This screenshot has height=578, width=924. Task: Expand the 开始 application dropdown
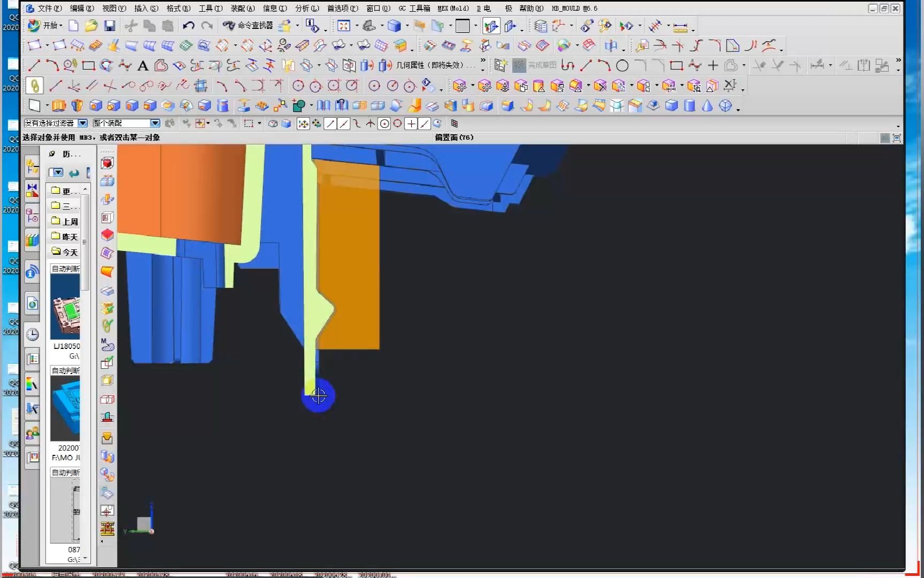51,25
